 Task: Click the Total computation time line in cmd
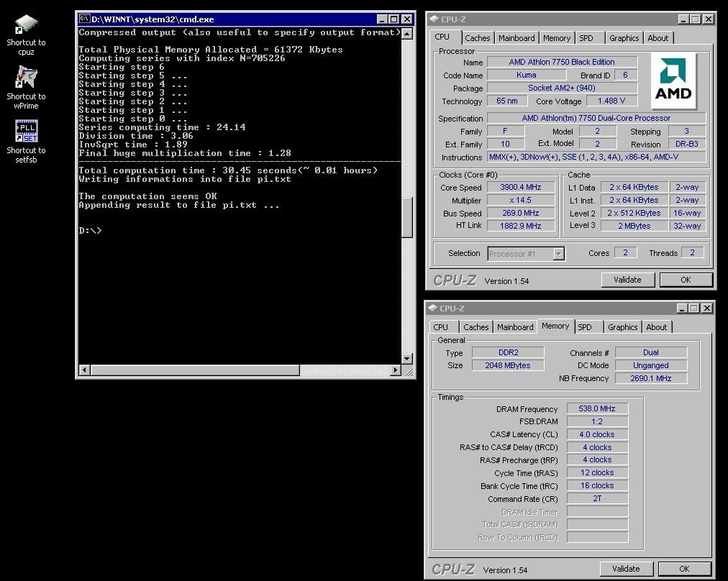228,170
